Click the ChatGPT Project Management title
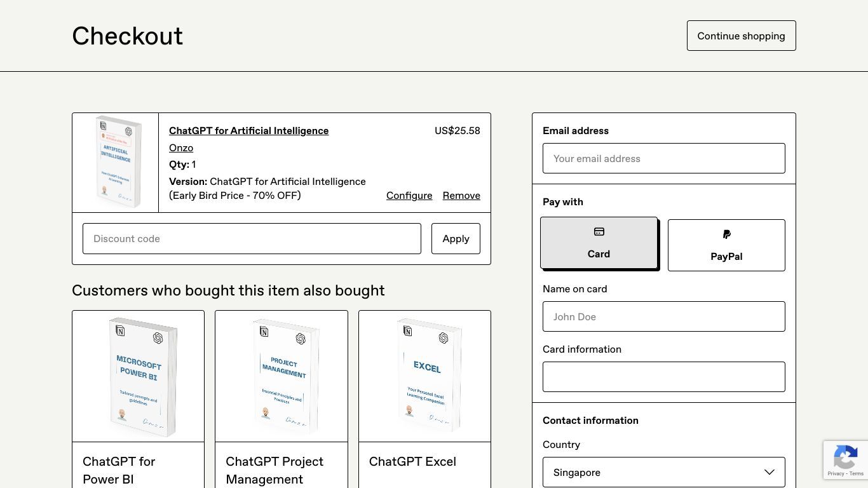Screen dimensions: 868x488 click(275, 470)
